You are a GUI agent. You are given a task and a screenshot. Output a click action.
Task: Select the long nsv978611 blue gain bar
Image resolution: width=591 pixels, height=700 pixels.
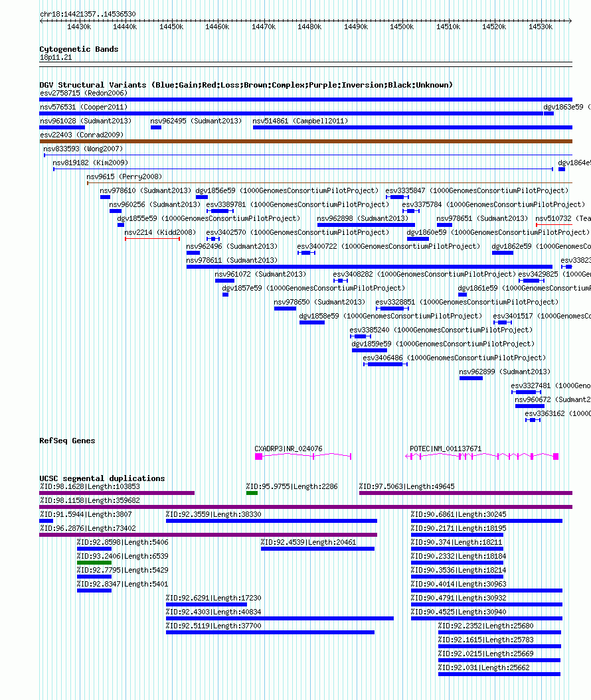tap(369, 267)
